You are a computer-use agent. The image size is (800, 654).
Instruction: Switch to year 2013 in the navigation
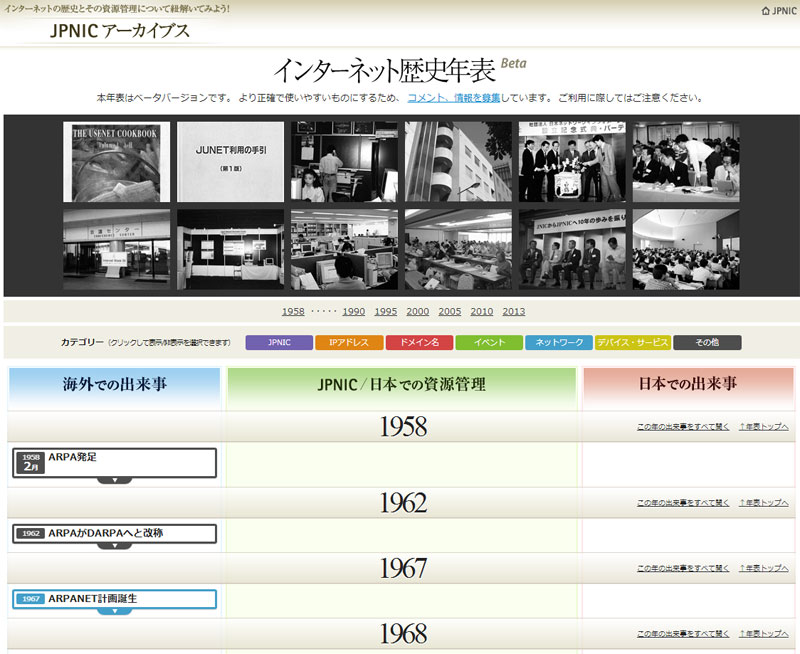pos(514,311)
